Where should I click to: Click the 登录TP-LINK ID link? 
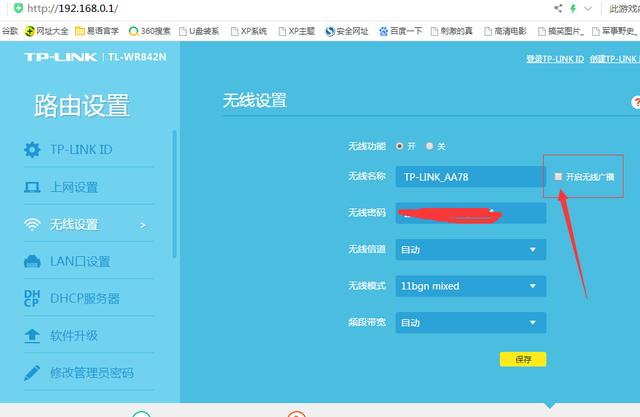[x=555, y=59]
